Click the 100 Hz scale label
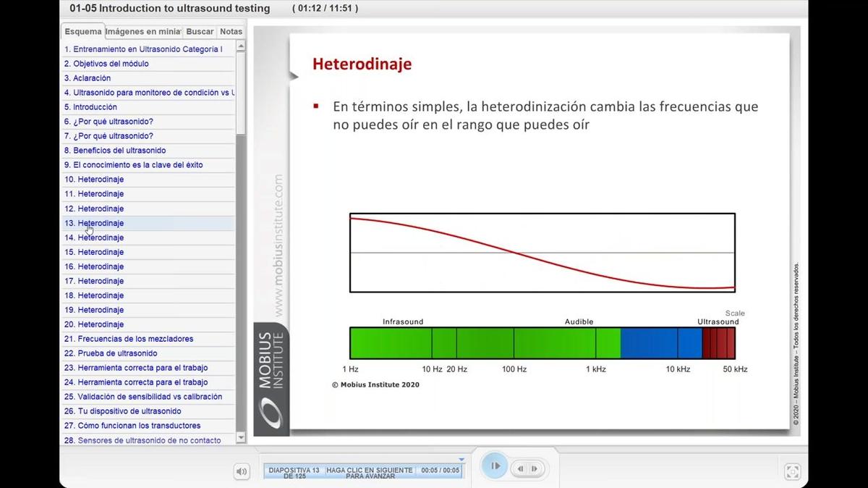 click(x=514, y=369)
